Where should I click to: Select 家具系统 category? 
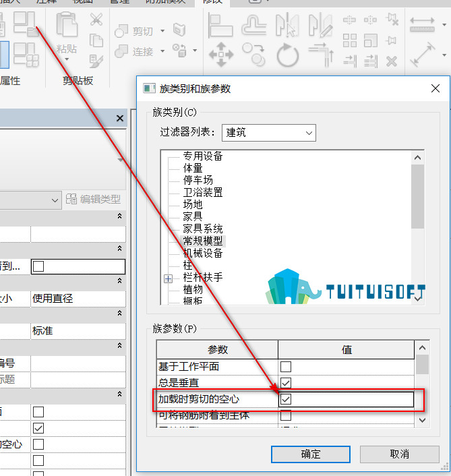pyautogui.click(x=203, y=229)
